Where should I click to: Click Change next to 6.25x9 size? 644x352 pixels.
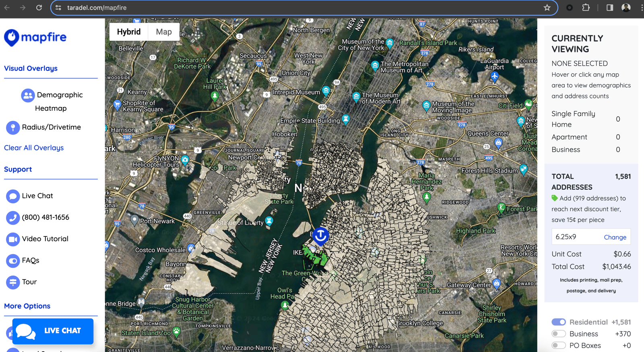615,237
